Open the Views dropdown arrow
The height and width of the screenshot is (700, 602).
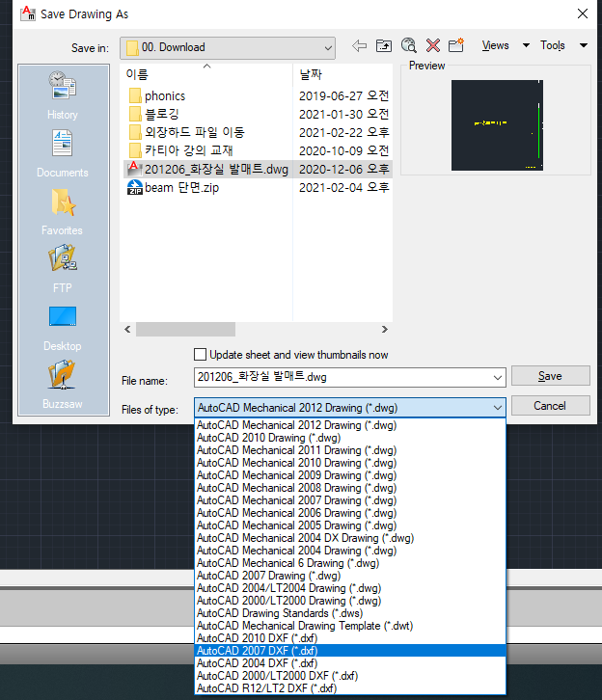click(x=526, y=45)
